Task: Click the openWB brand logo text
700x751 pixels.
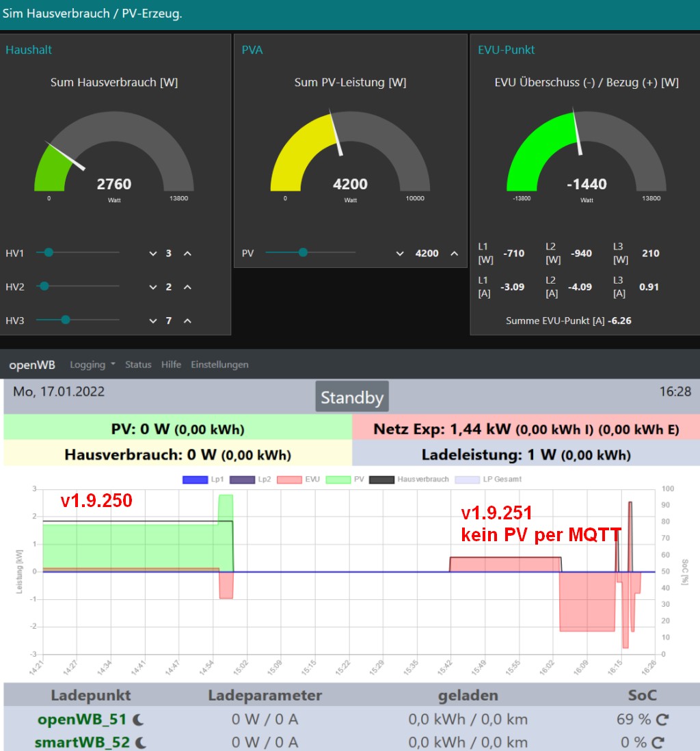Action: pos(32,365)
